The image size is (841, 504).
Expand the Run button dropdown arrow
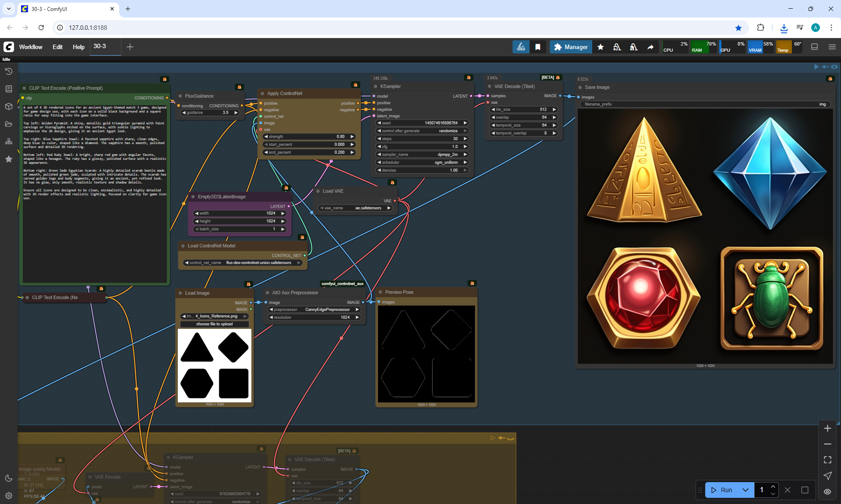(746, 490)
